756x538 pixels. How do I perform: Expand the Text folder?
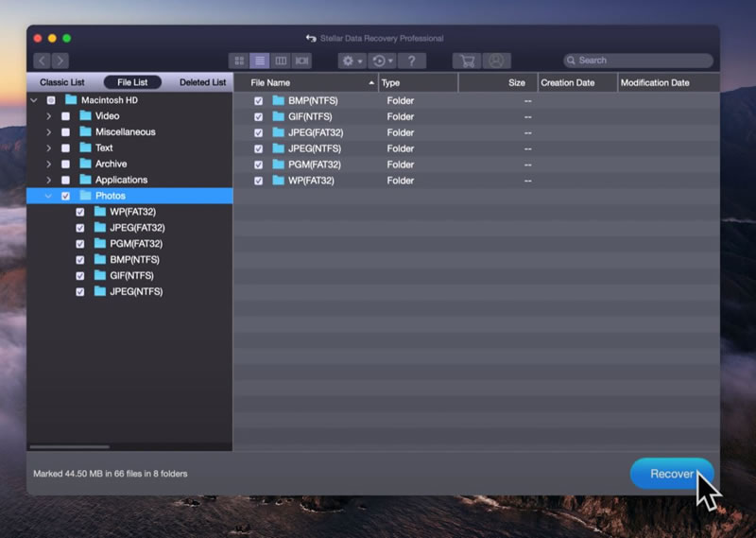(x=49, y=148)
